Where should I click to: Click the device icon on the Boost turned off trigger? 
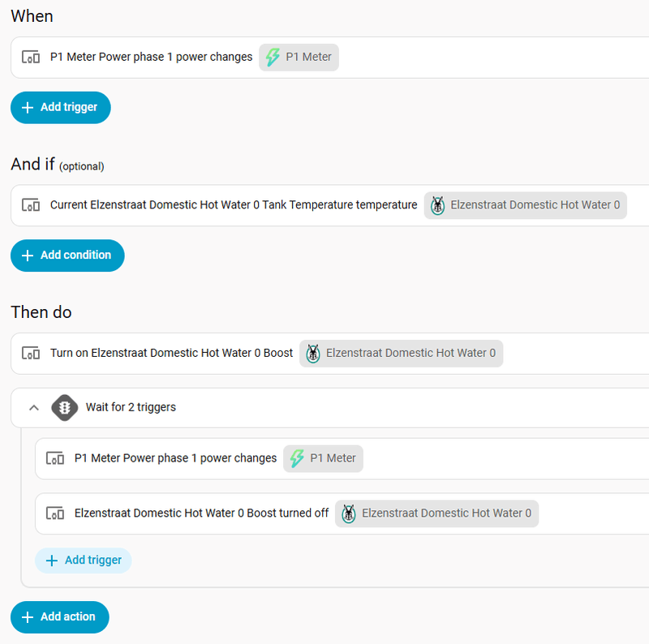(55, 513)
